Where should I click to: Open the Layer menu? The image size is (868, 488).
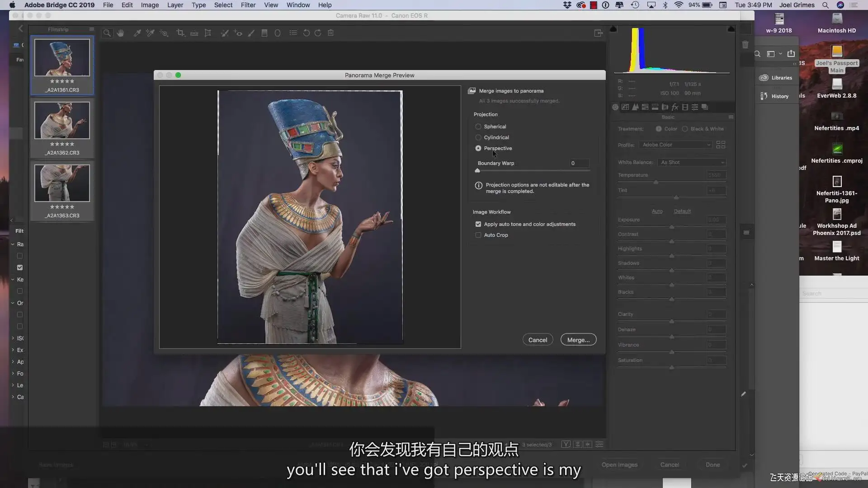click(175, 5)
